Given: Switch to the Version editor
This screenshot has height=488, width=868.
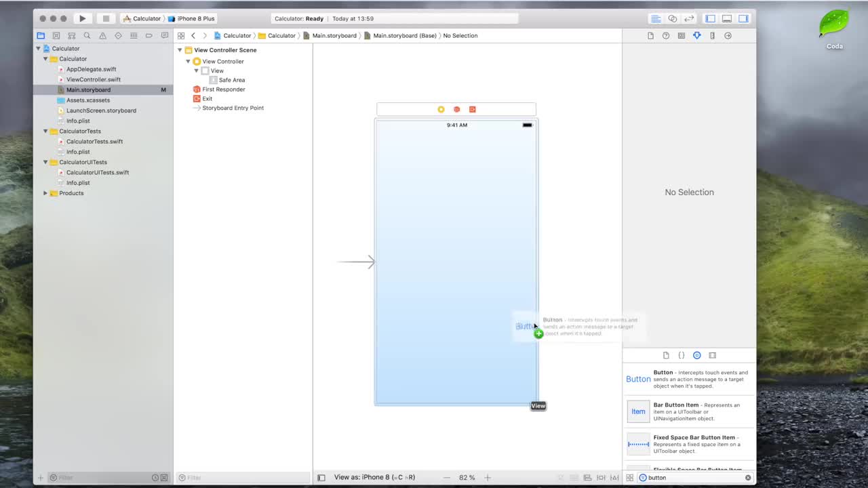Looking at the screenshot, I should click(x=689, y=18).
